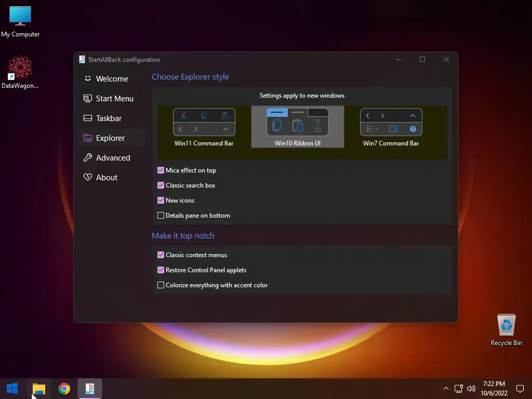This screenshot has width=532, height=399.
Task: Choose Win7 Command Bar explorer style
Action: point(391,127)
